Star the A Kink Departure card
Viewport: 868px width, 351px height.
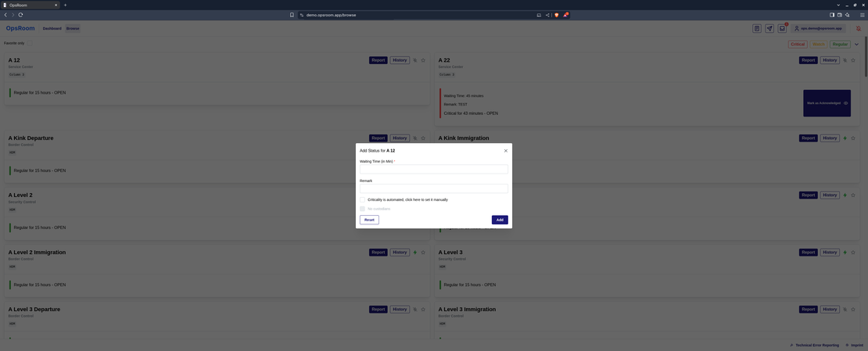[423, 138]
